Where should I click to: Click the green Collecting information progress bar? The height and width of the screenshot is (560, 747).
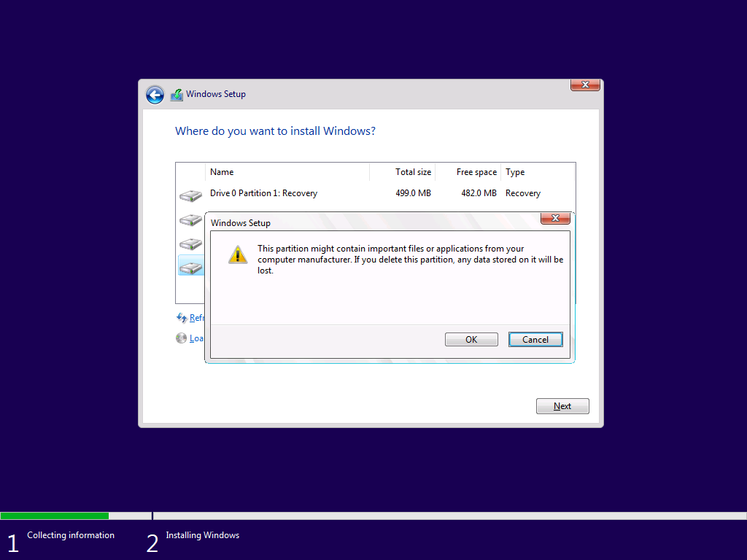point(54,516)
